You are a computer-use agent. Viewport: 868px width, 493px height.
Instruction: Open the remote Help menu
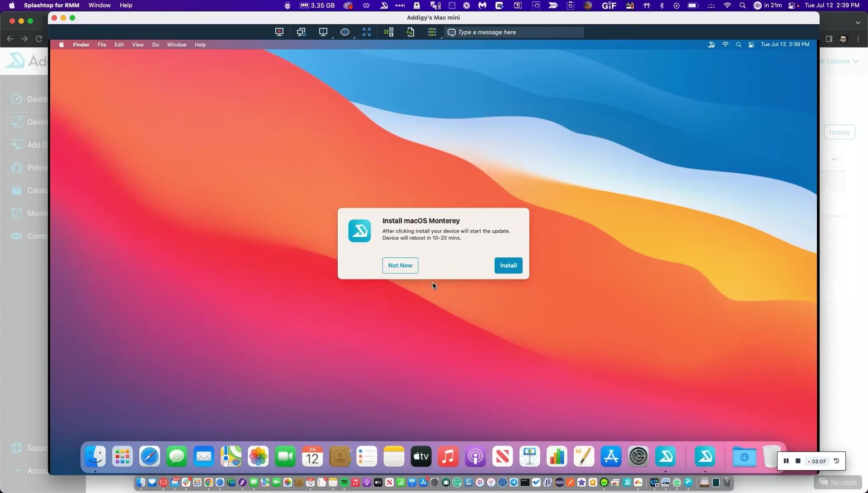pyautogui.click(x=200, y=45)
